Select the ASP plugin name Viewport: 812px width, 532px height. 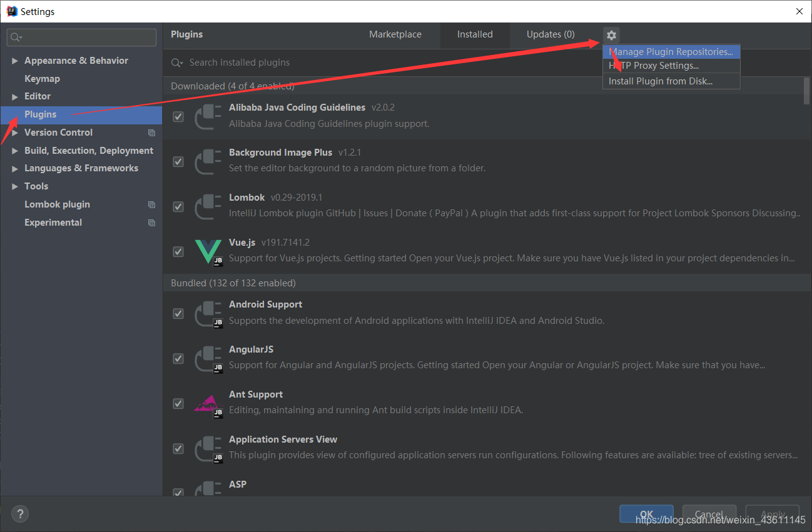(x=238, y=484)
